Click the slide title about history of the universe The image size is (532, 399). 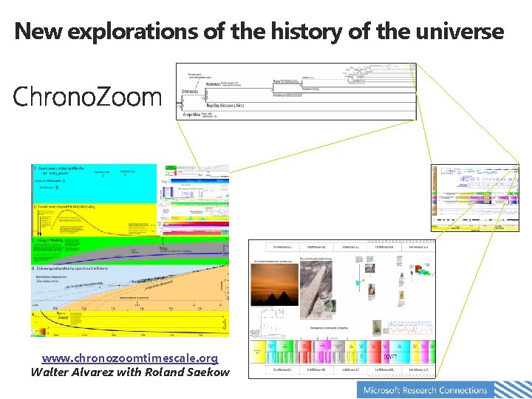[259, 31]
